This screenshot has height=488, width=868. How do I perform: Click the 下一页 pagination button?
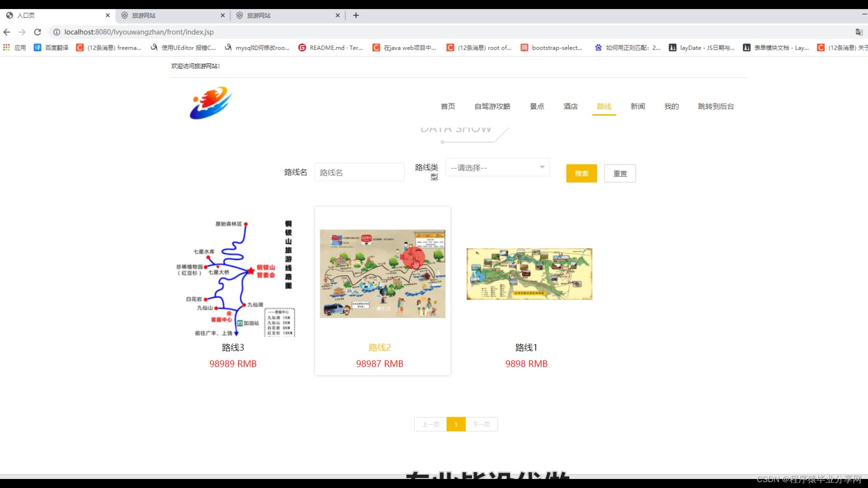(481, 424)
